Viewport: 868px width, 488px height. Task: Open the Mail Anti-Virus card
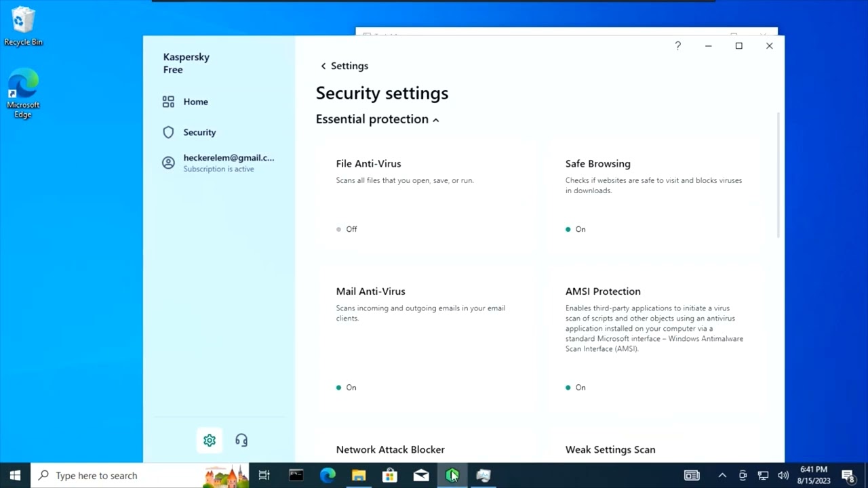(427, 339)
